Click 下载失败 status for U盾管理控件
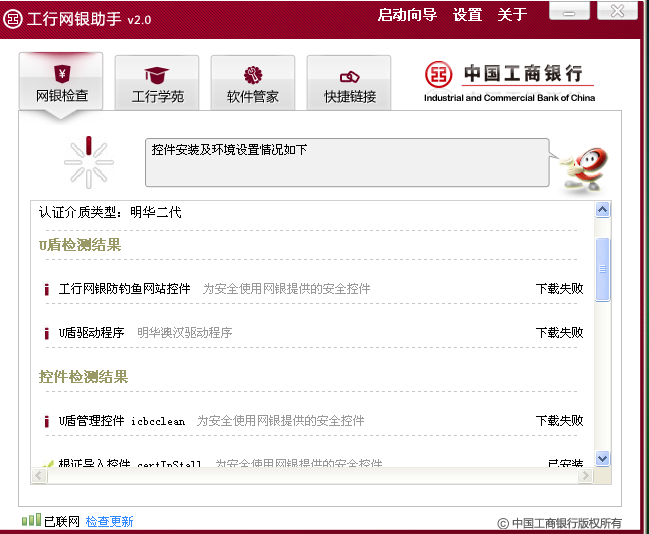 559,421
